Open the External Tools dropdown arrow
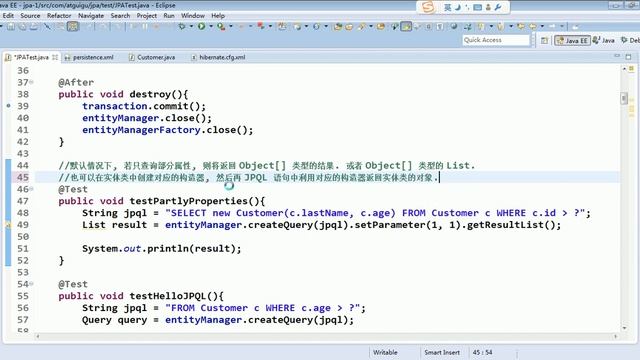Viewport: 640px width, 360px height. 231,27
